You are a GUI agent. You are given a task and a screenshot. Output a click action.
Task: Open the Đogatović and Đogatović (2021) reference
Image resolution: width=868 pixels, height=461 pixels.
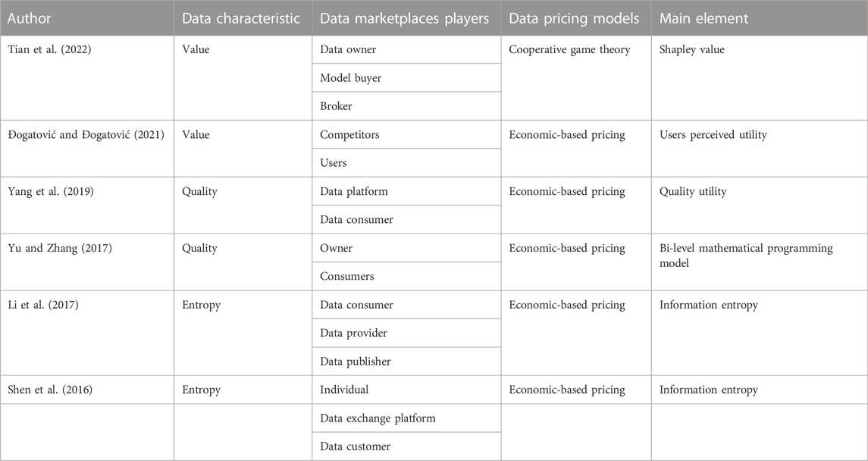tap(86, 134)
